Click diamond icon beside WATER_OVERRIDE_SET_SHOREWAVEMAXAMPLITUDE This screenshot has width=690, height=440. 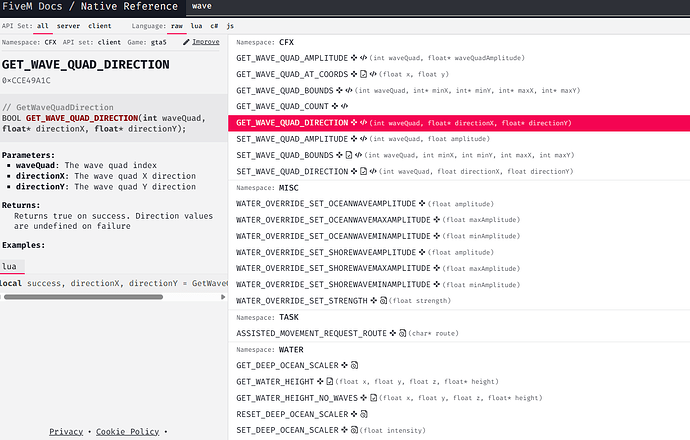point(437,268)
